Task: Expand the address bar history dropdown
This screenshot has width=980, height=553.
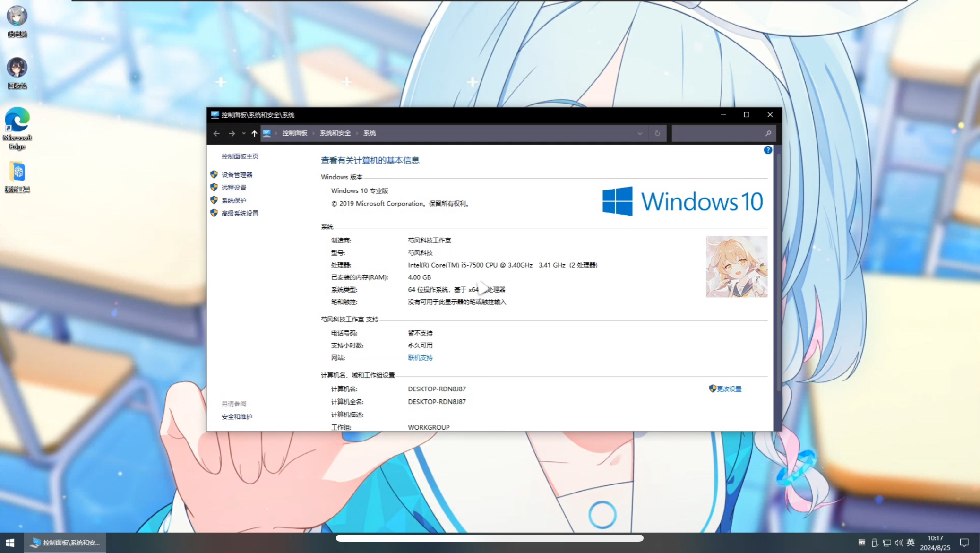Action: (x=640, y=133)
